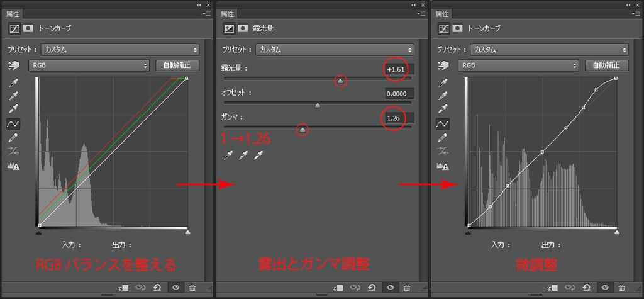Viewport: 644px width, 299px height.
Task: Select gray point eyedropper in right Curves panel
Action: [x=443, y=97]
